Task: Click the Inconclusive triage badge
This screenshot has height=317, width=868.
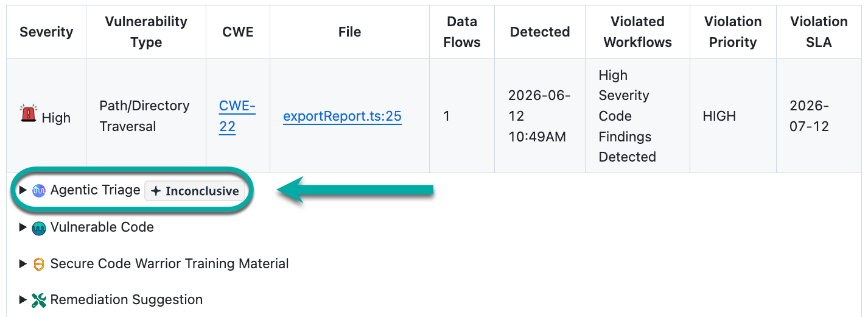Action: [x=195, y=191]
